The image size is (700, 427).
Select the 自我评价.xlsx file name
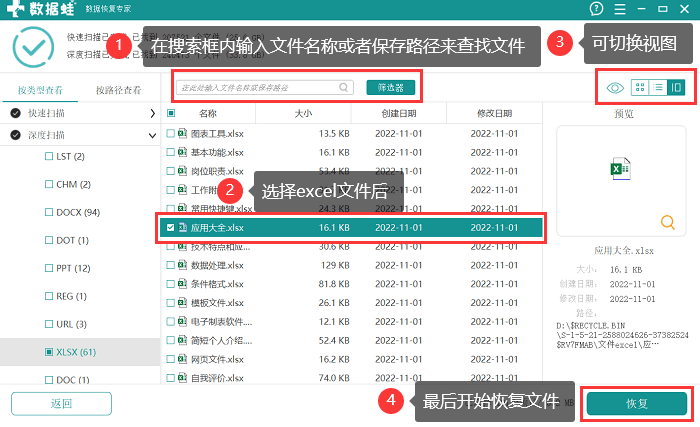point(217,378)
